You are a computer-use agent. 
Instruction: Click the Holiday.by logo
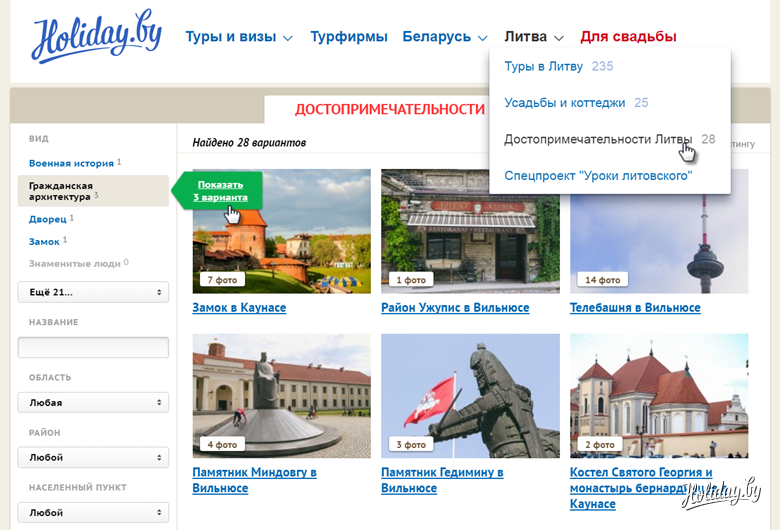coord(96,39)
